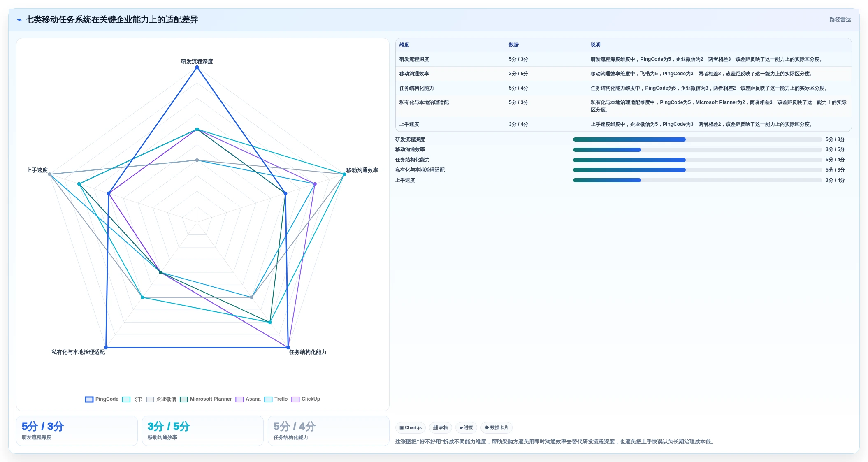Screen dimensions: 868x462
Task: Toggle Trello series in chart legend
Action: (276, 399)
